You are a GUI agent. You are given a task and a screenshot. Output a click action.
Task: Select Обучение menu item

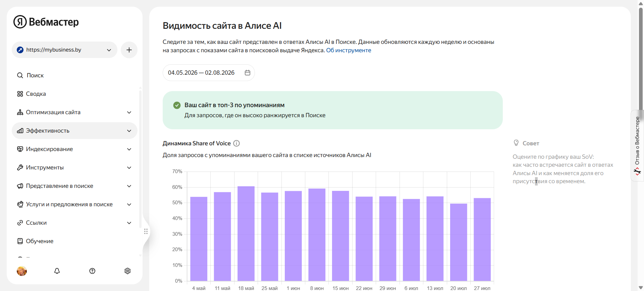tap(74, 241)
